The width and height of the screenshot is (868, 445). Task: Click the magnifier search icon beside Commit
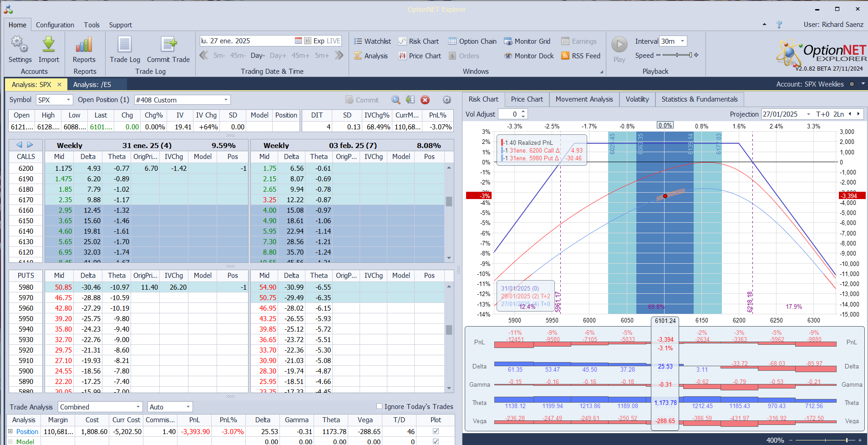(x=396, y=100)
